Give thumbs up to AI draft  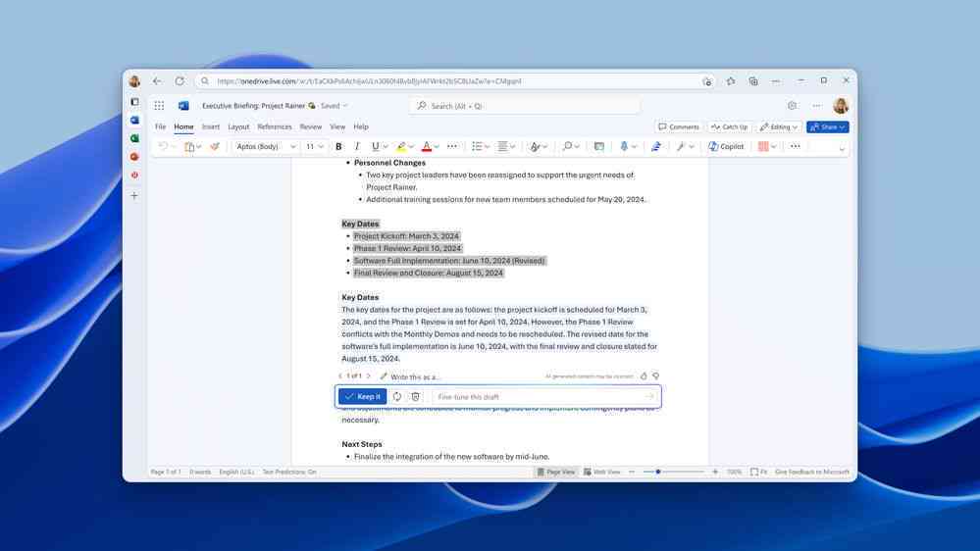click(x=644, y=376)
